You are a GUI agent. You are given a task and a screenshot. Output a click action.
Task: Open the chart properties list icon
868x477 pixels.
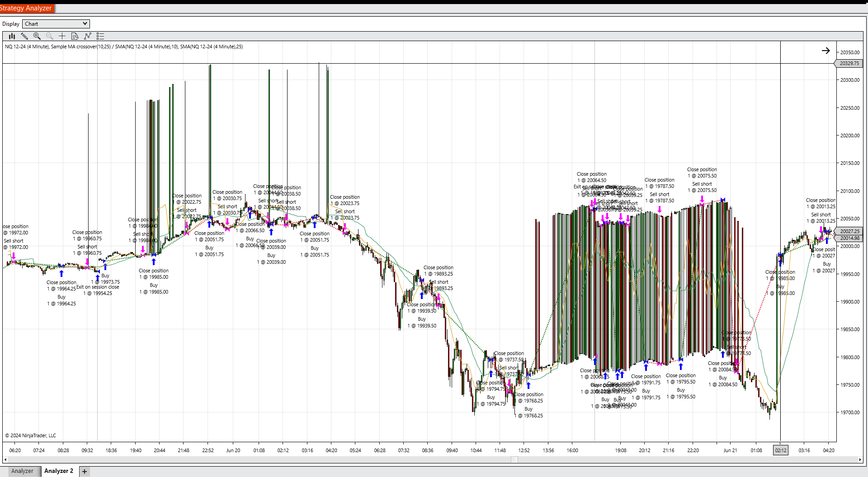(x=100, y=36)
